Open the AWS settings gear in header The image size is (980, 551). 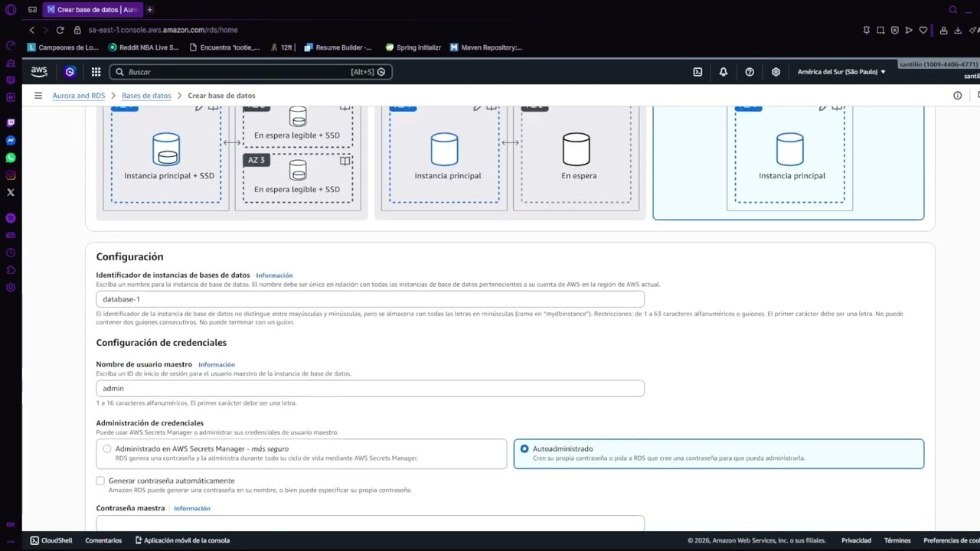(776, 71)
